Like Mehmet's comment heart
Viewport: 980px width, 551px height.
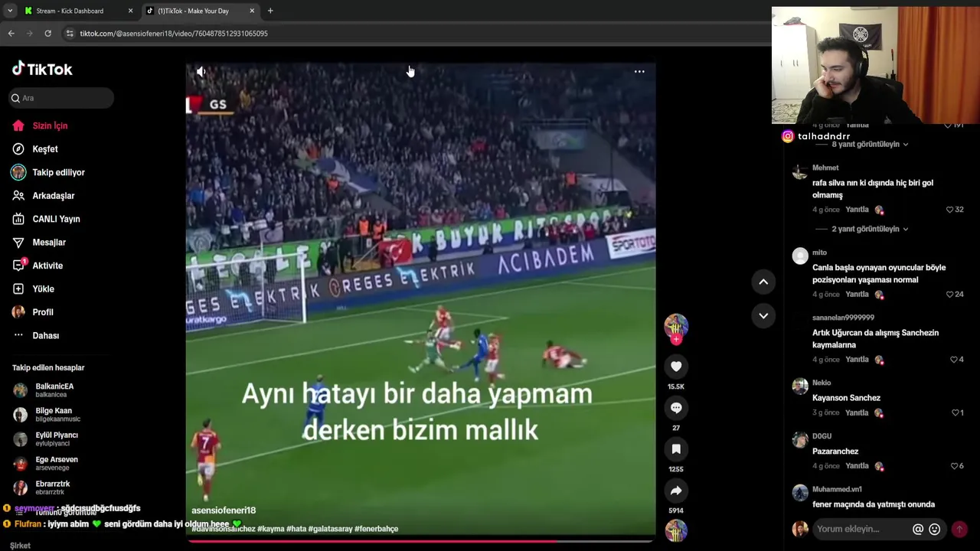coord(950,210)
